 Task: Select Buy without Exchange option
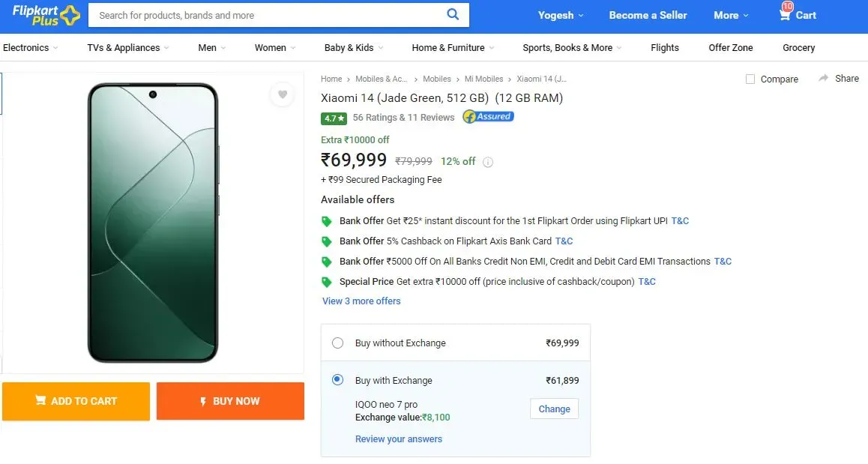(337, 343)
